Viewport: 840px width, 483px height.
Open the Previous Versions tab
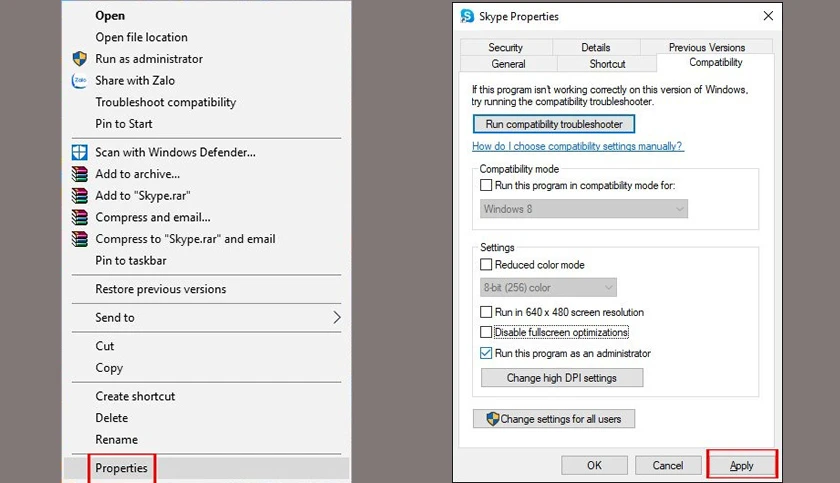[x=707, y=47]
